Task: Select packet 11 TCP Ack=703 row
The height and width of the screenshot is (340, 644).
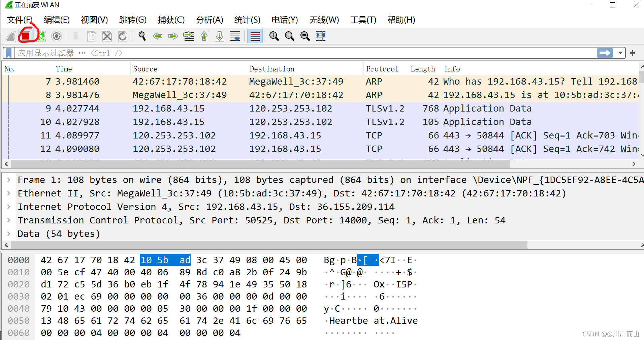Action: [x=320, y=135]
